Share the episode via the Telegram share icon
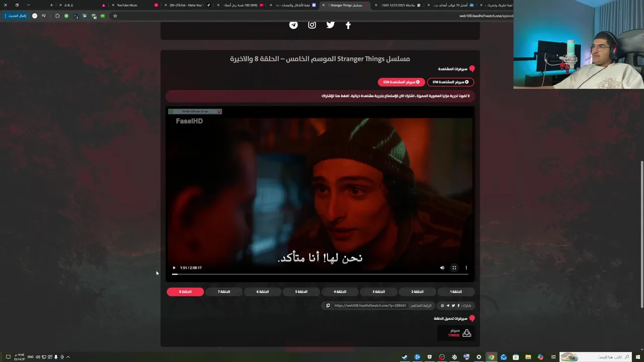This screenshot has width=644, height=362. (448, 306)
